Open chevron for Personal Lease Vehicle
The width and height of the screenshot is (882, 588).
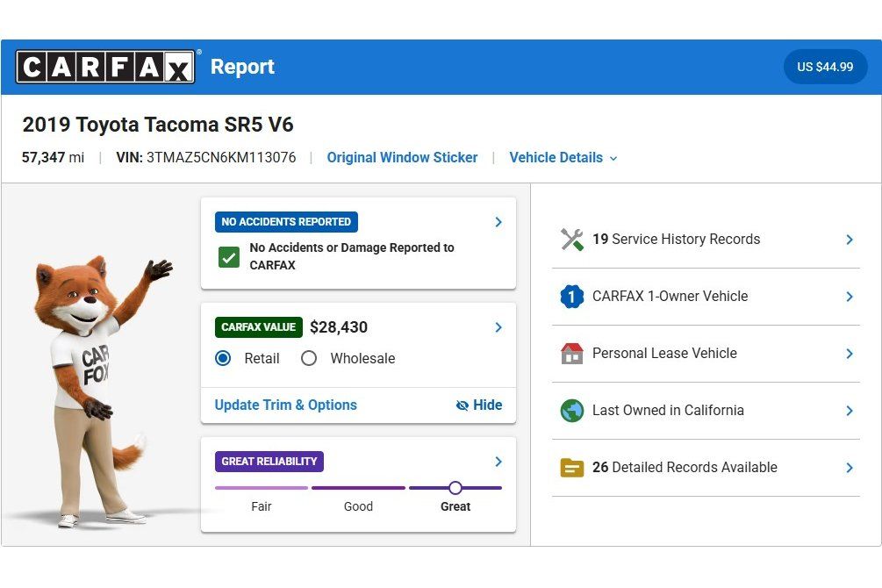coord(850,354)
